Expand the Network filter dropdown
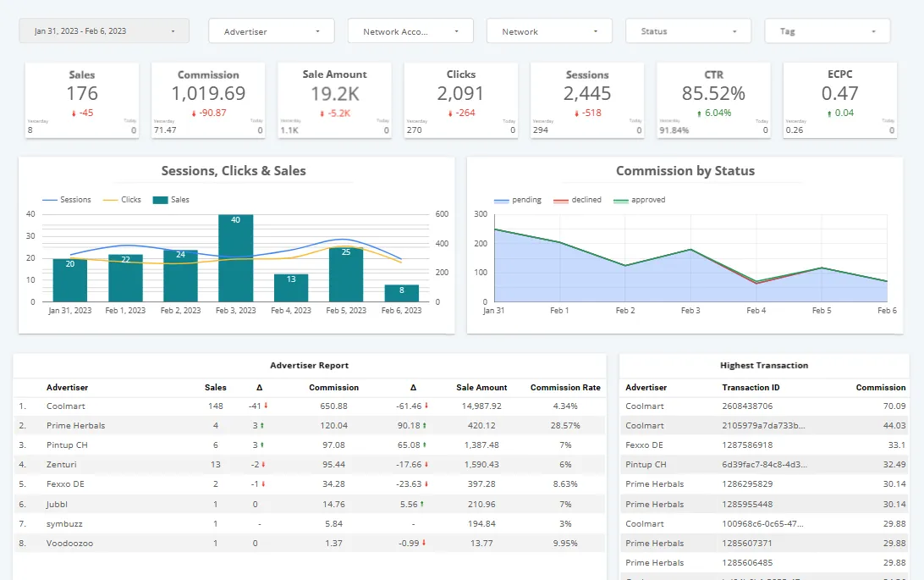The image size is (924, 580). [x=548, y=31]
